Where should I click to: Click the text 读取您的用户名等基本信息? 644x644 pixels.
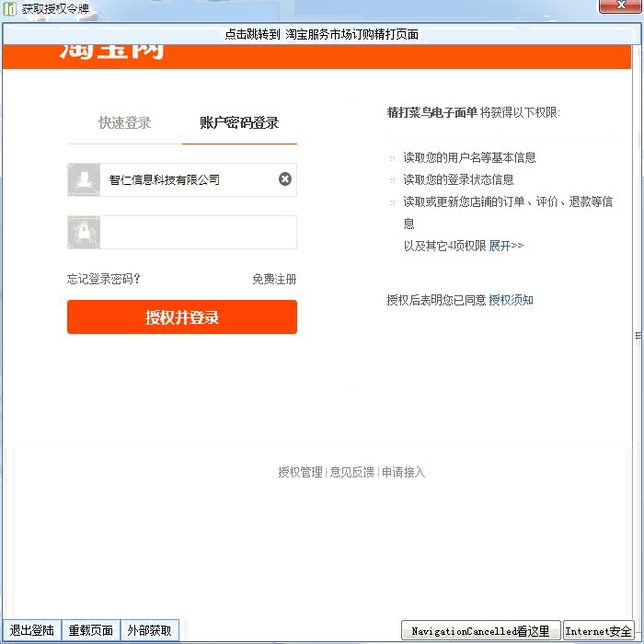point(469,157)
